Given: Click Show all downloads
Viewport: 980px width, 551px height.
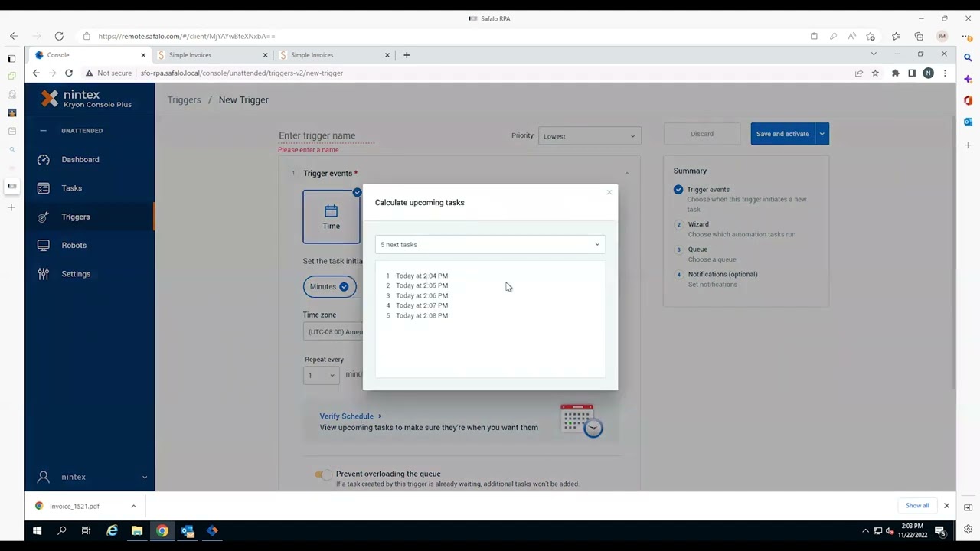Looking at the screenshot, I should pos(917,506).
